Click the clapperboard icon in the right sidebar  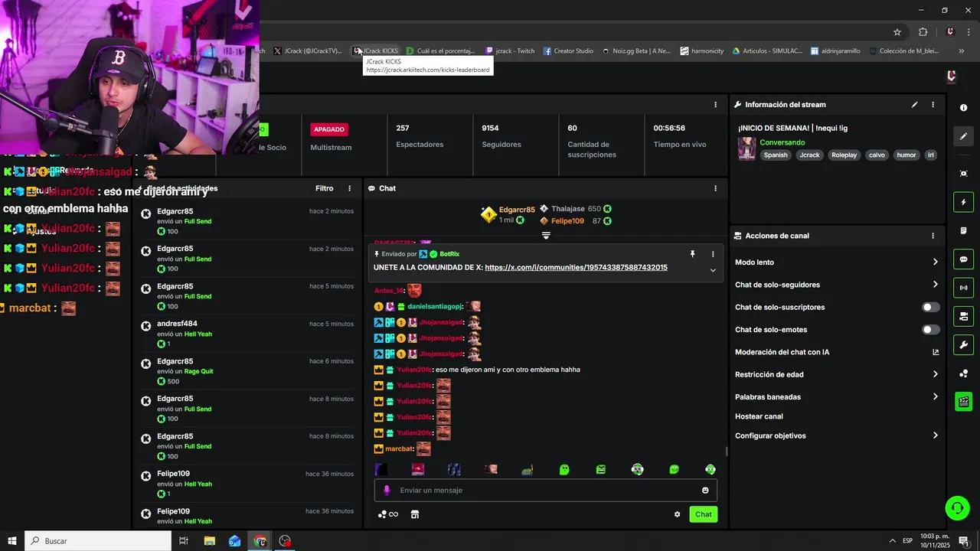pos(963,402)
